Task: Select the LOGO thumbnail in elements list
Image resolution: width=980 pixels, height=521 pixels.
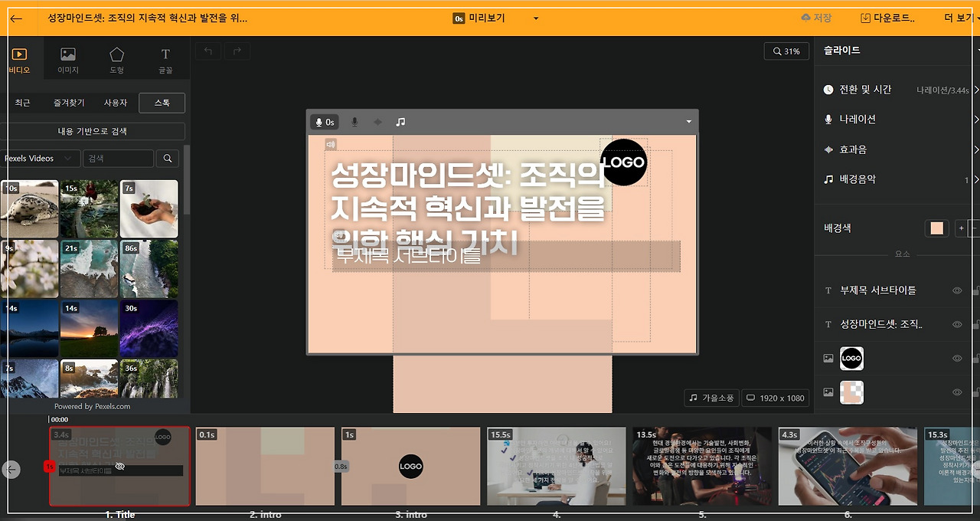Action: click(851, 359)
